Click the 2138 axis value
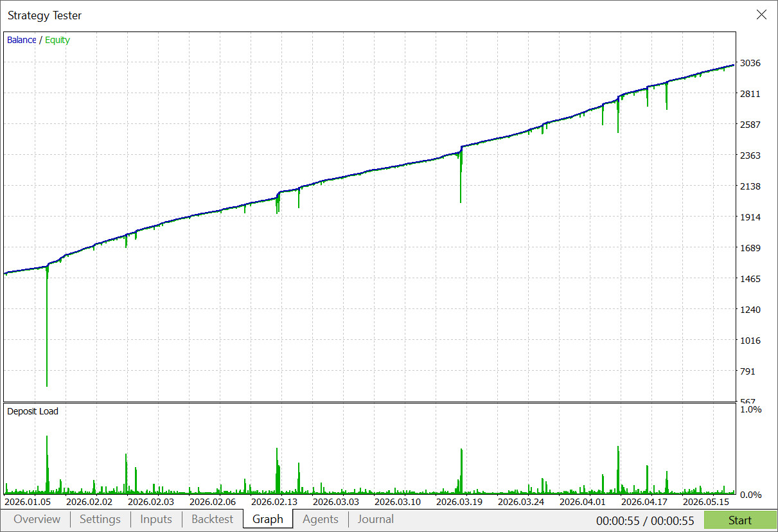The width and height of the screenshot is (778, 532). point(750,186)
